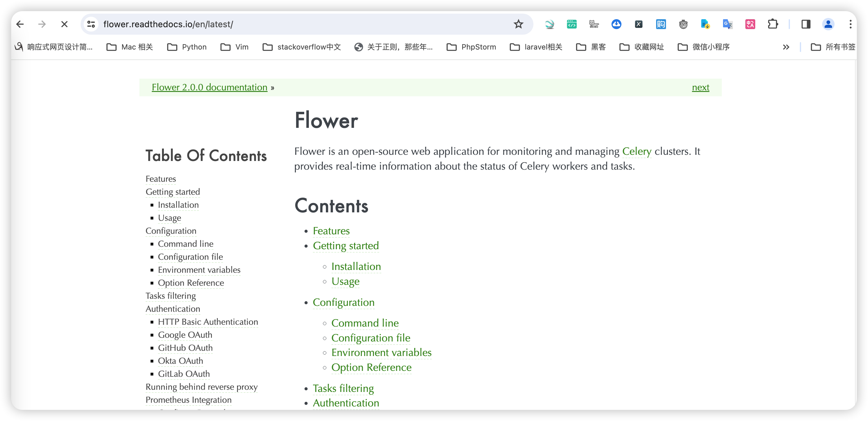The image size is (868, 421).
Task: Open the stackoverflow中文 bookmark folder
Action: (x=302, y=47)
